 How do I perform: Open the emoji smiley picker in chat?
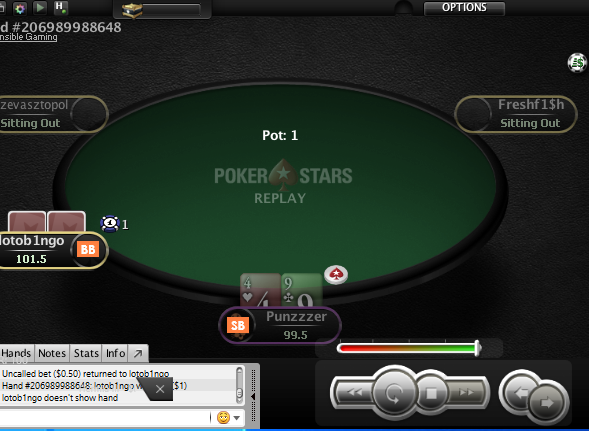(223, 417)
